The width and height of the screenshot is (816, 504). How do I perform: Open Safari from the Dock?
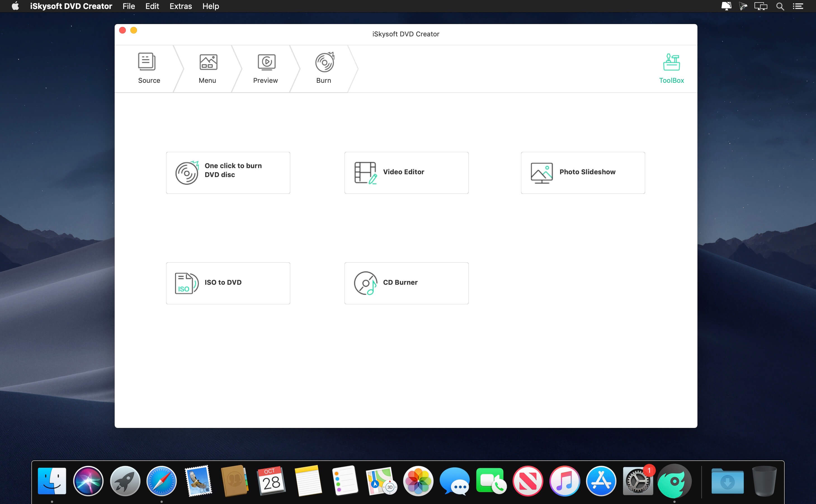tap(162, 481)
